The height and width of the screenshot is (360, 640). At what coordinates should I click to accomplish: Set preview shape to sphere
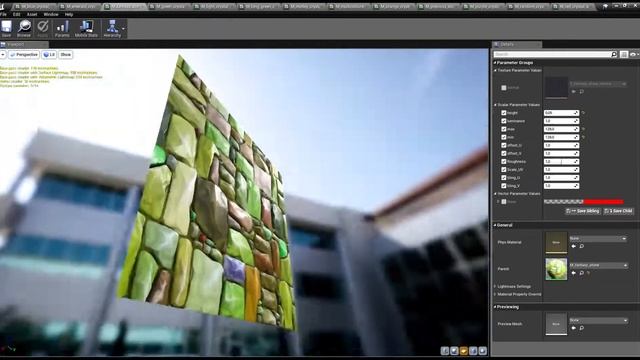[x=454, y=351]
